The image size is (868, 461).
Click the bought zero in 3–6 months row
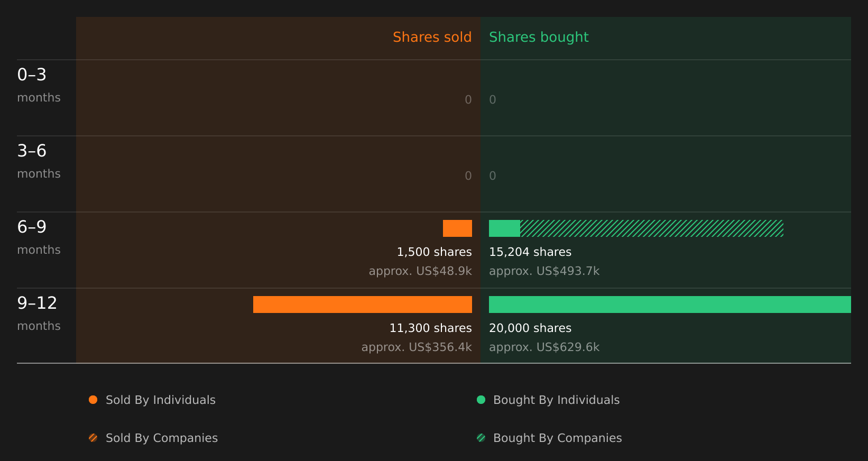(x=493, y=176)
